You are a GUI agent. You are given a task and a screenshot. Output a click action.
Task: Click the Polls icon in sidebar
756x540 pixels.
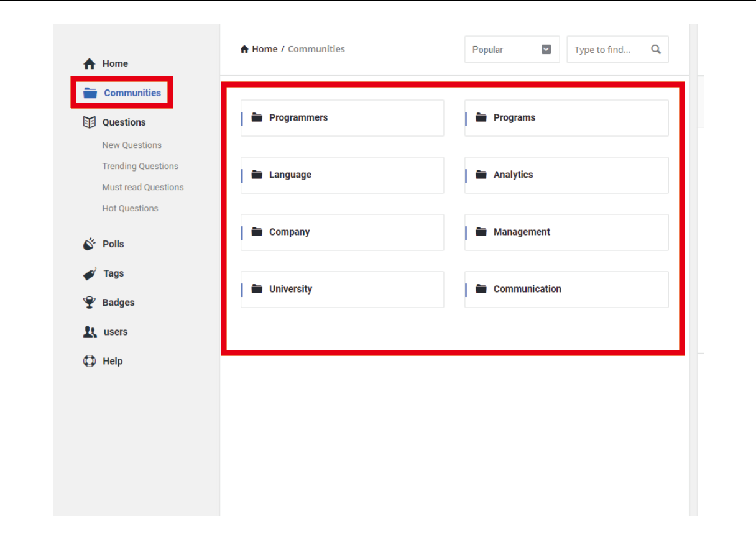coord(90,244)
